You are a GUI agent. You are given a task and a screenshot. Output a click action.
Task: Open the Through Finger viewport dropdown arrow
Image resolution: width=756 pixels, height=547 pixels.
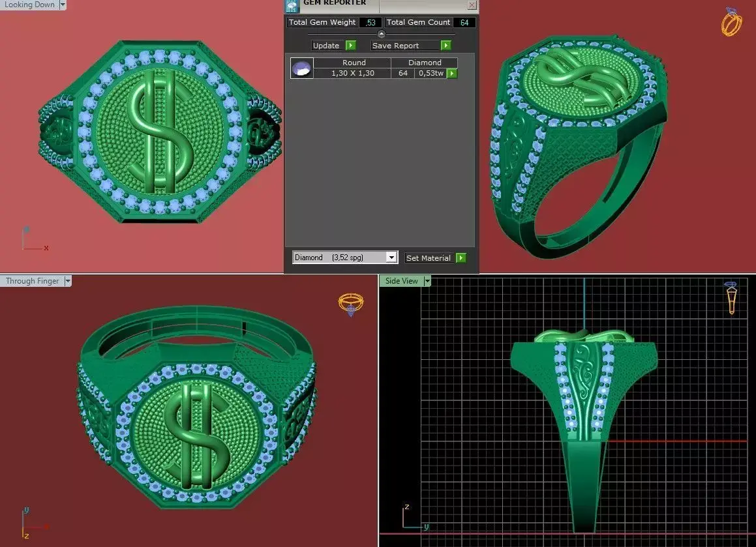(x=67, y=281)
